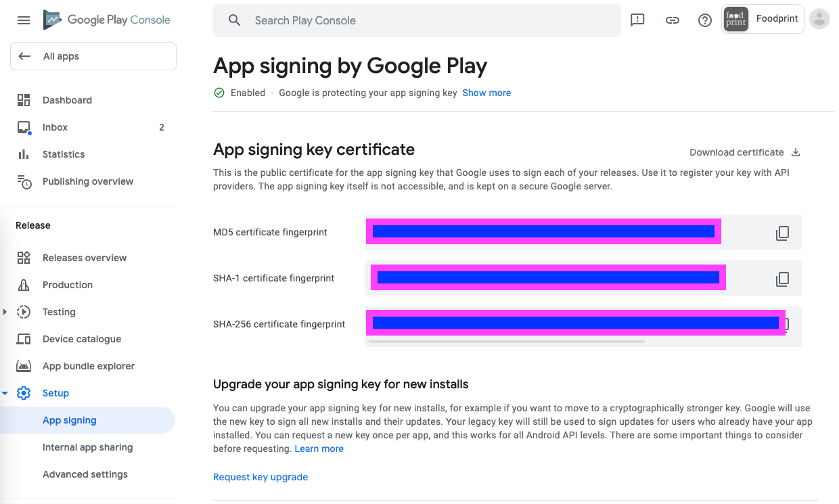Click the Search Play Console field
This screenshot has height=504, width=839.
click(x=416, y=20)
